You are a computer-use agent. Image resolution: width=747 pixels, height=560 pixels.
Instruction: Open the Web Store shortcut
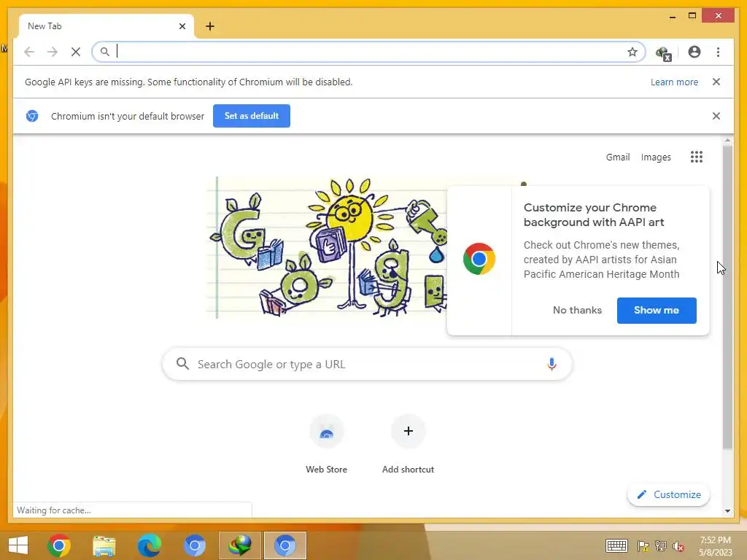pos(326,444)
